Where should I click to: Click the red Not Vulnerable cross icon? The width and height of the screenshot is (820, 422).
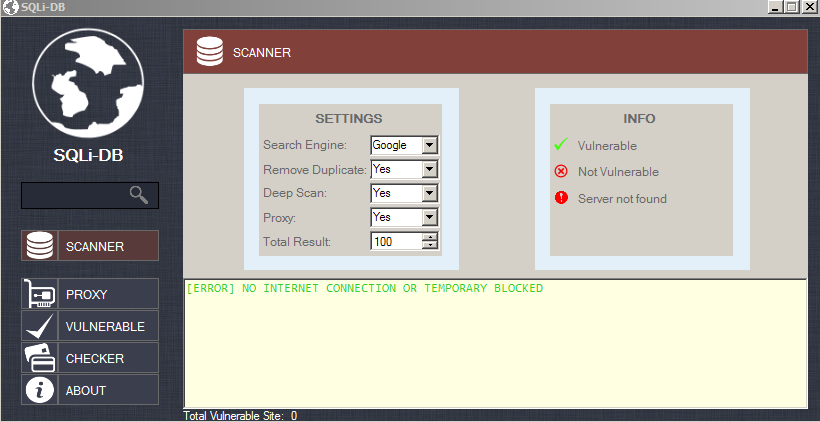click(x=561, y=171)
